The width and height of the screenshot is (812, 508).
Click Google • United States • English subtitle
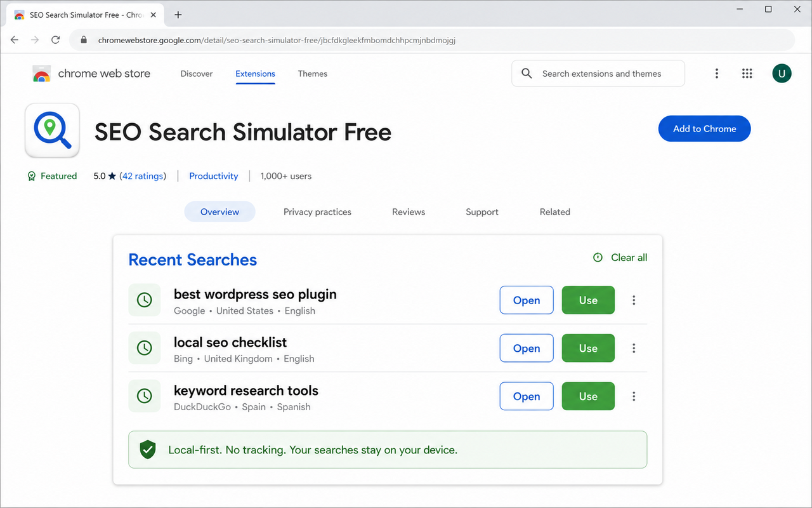point(244,311)
